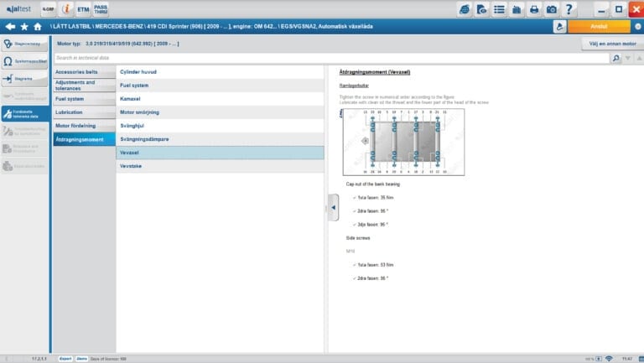Take a screenshot with the camera icon
Screen dimensions: 644x363
(x=553, y=10)
